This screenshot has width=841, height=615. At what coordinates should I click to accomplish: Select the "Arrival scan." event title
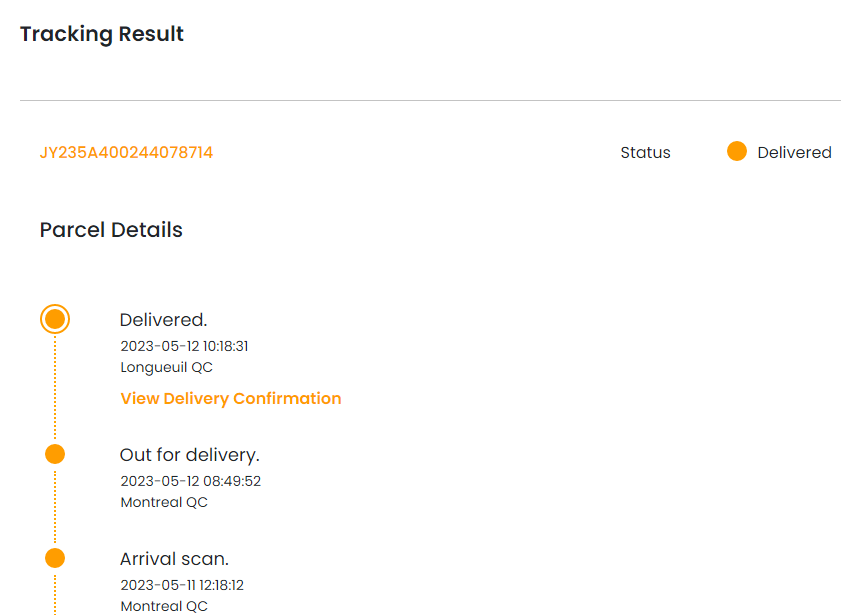pyautogui.click(x=174, y=559)
